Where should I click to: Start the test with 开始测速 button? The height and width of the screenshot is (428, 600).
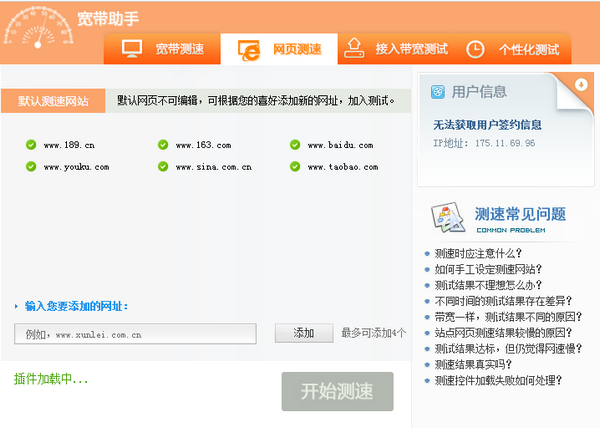[338, 391]
